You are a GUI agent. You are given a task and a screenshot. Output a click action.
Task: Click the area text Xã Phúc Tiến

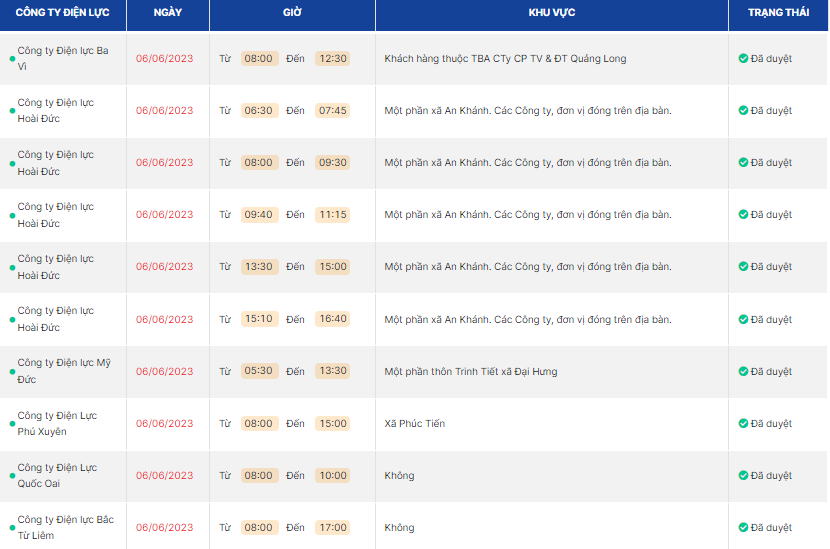(414, 423)
